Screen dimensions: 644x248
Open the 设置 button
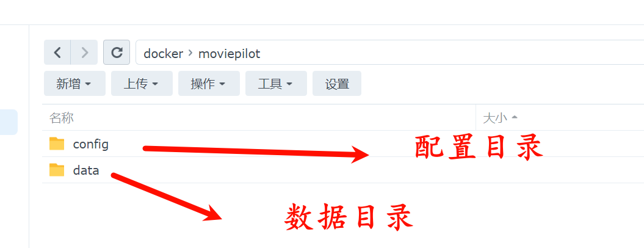pyautogui.click(x=337, y=84)
